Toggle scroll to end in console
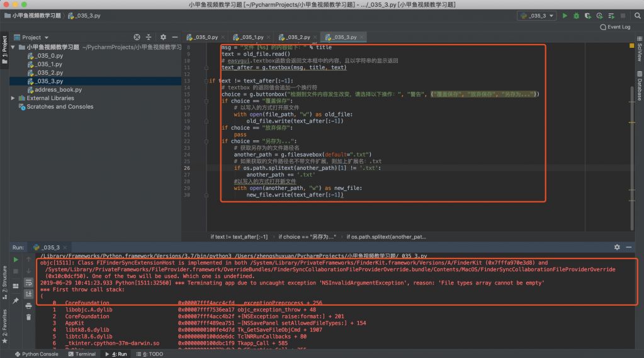Viewport: 644px width, 358px height. click(x=28, y=294)
